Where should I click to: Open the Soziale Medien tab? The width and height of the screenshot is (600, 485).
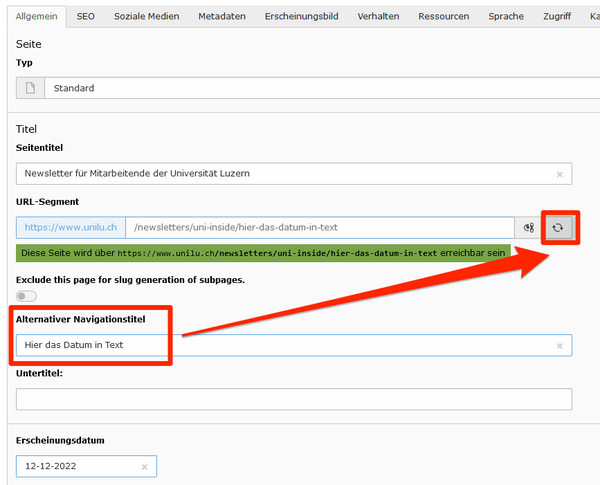click(147, 16)
